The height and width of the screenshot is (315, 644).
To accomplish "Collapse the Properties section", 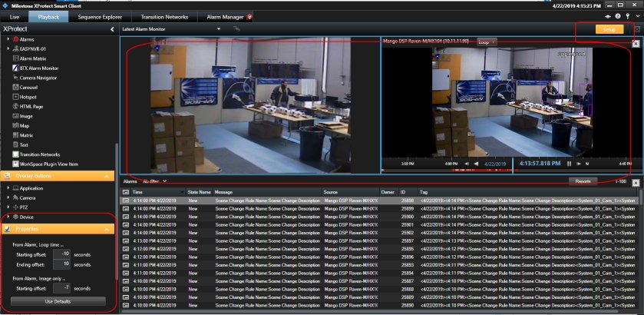I will pyautogui.click(x=107, y=229).
